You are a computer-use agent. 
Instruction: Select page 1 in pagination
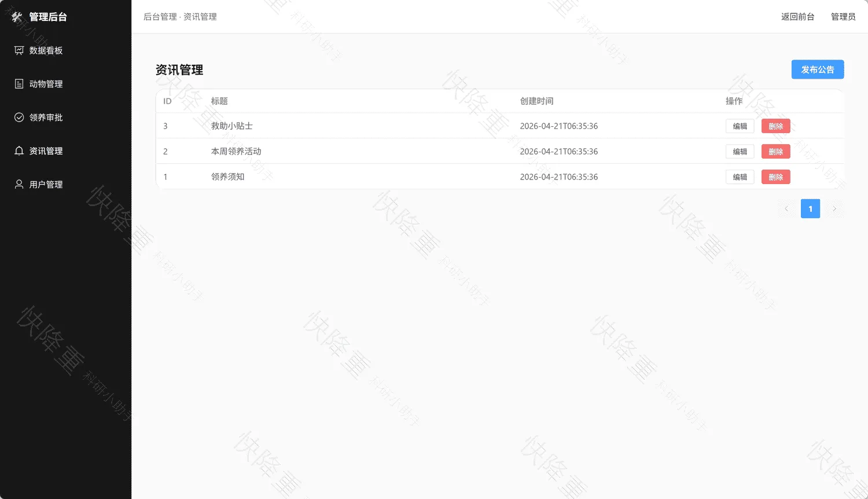pos(810,209)
